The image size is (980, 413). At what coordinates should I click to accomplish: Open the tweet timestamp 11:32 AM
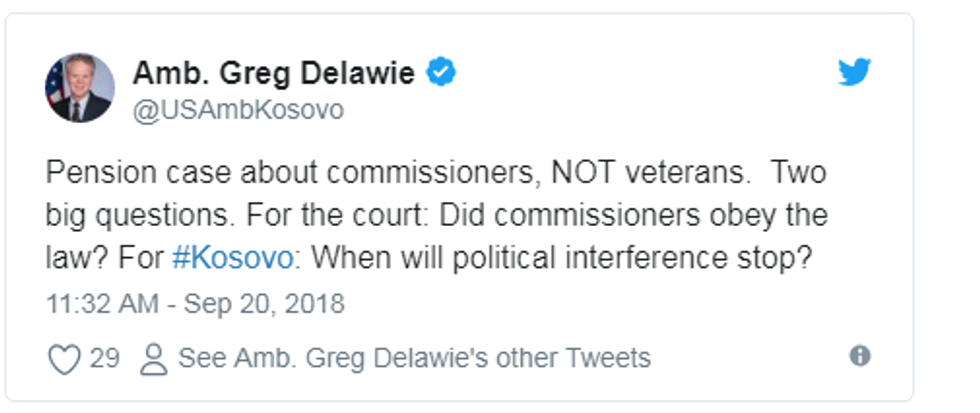tap(103, 303)
